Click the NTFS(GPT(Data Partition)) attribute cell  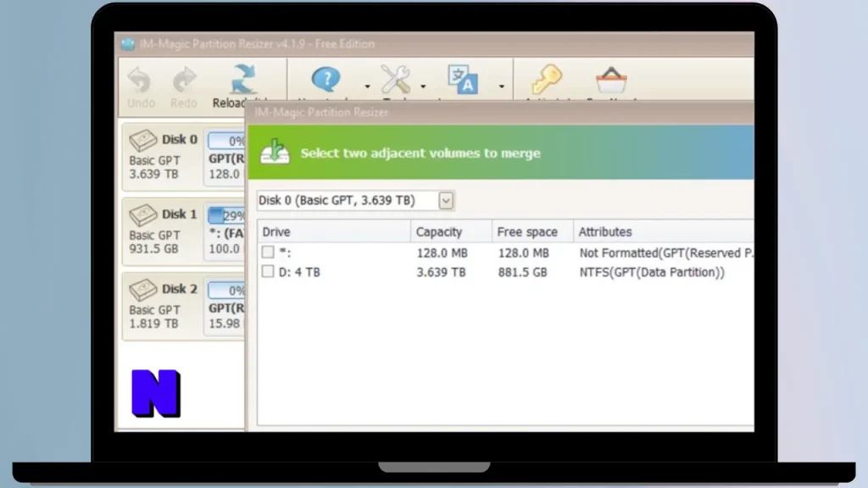pos(652,272)
